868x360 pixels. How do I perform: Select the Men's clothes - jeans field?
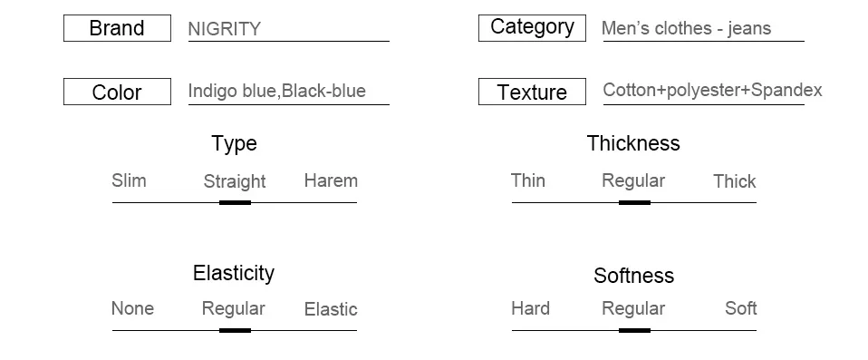(x=703, y=29)
